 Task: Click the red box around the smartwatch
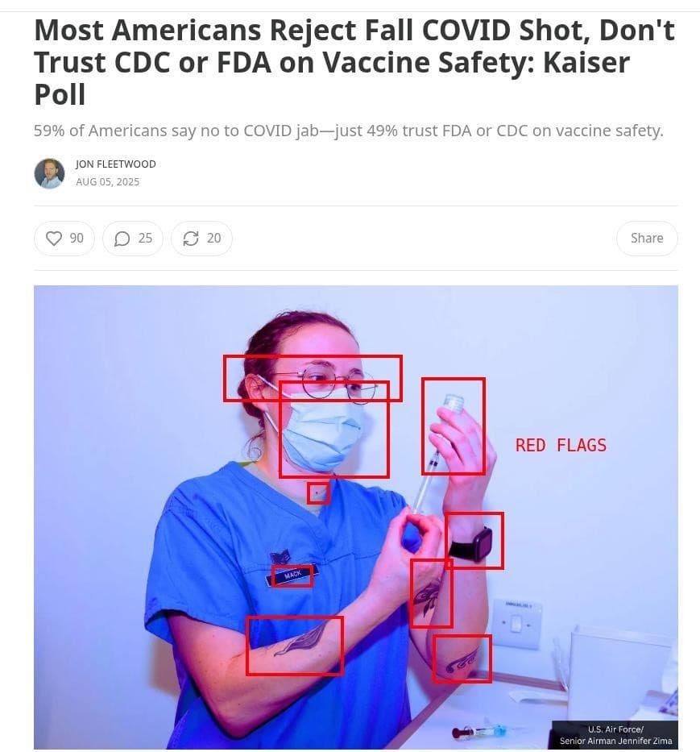coord(474,541)
